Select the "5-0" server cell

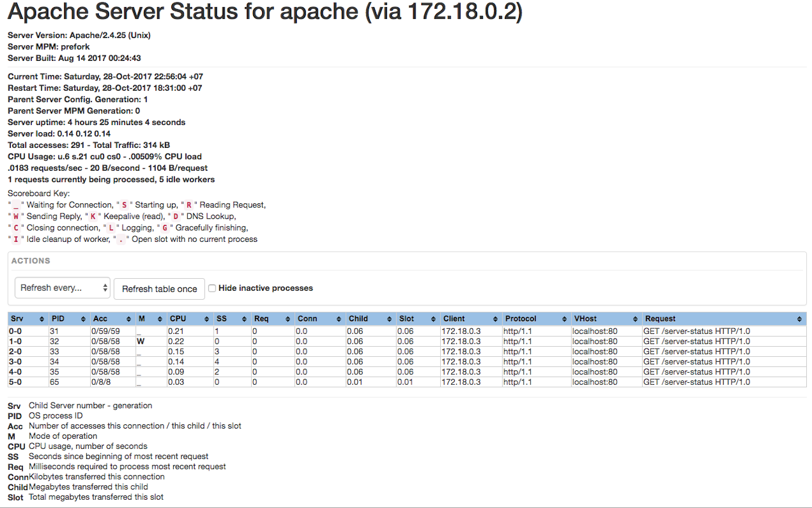click(x=28, y=382)
